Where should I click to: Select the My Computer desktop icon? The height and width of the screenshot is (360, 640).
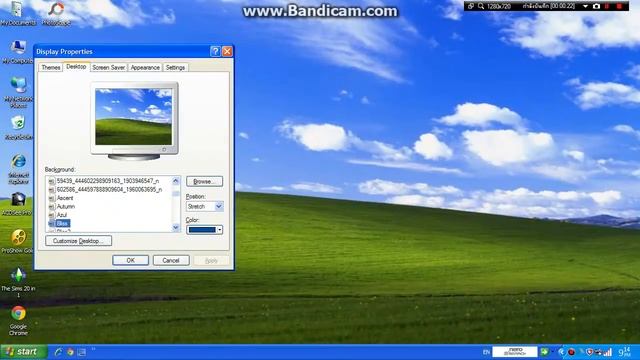(x=18, y=51)
